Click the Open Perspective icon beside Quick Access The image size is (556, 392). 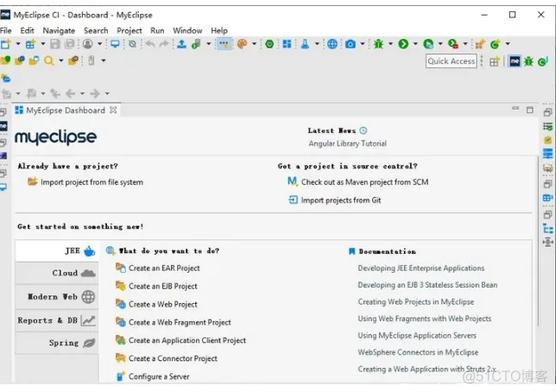[x=495, y=61]
